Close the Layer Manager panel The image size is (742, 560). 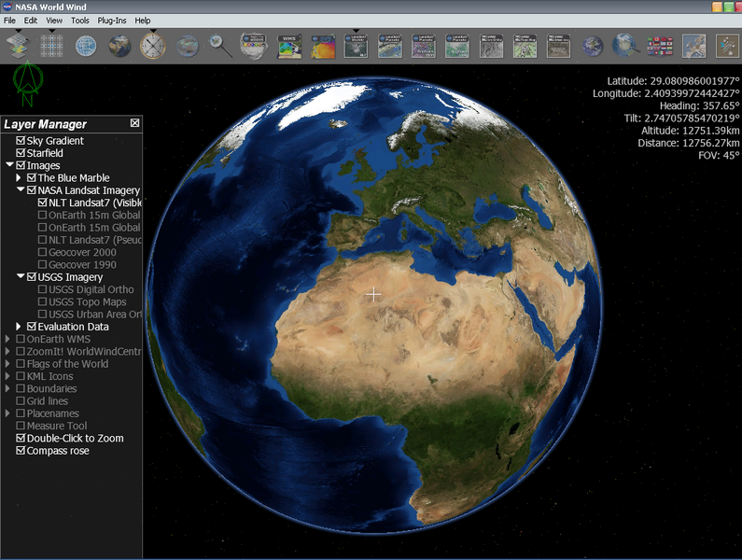tap(134, 123)
